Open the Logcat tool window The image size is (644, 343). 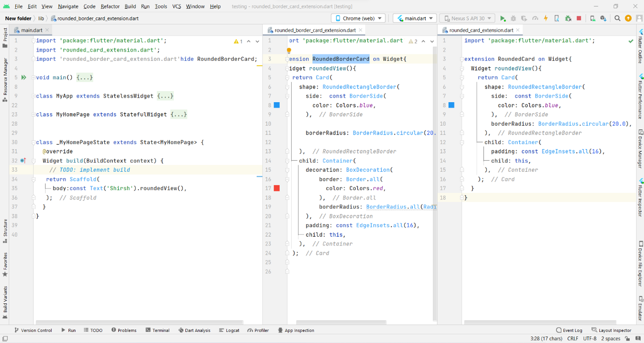click(229, 330)
